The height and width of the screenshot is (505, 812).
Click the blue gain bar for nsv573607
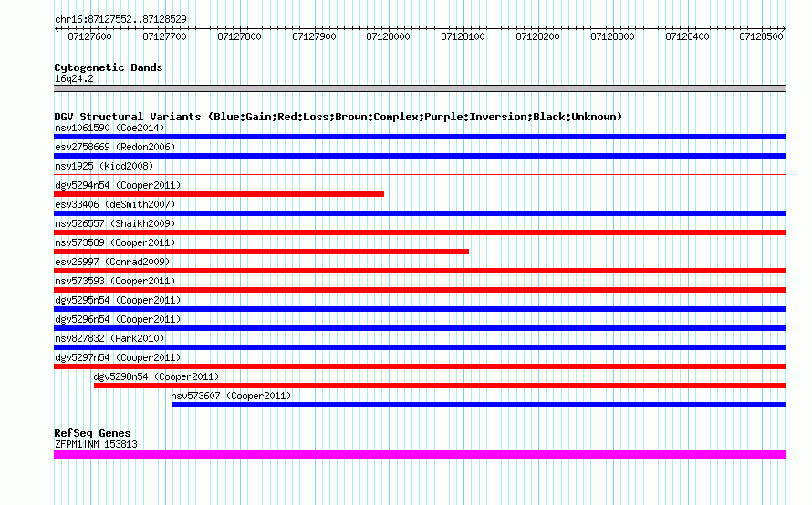pyautogui.click(x=478, y=405)
